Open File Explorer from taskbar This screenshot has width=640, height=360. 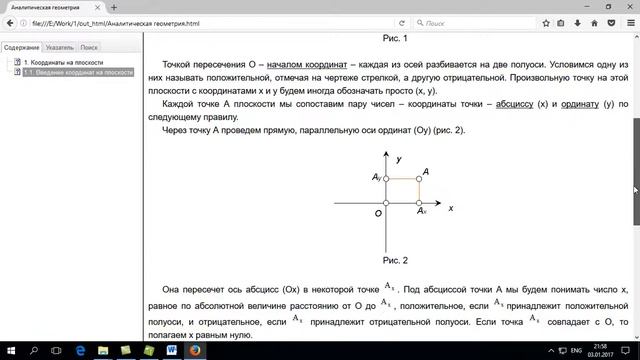tap(103, 351)
